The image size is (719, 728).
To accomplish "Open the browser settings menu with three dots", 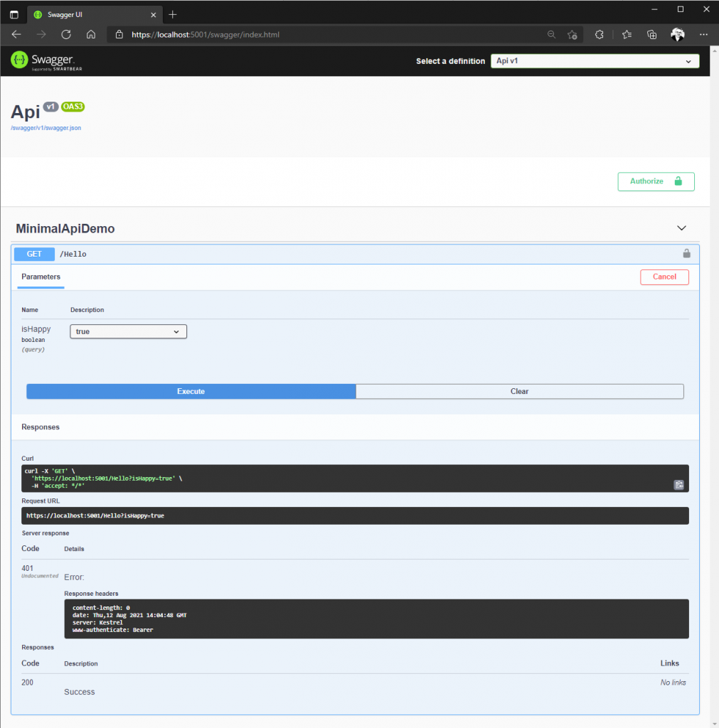I will pos(703,34).
